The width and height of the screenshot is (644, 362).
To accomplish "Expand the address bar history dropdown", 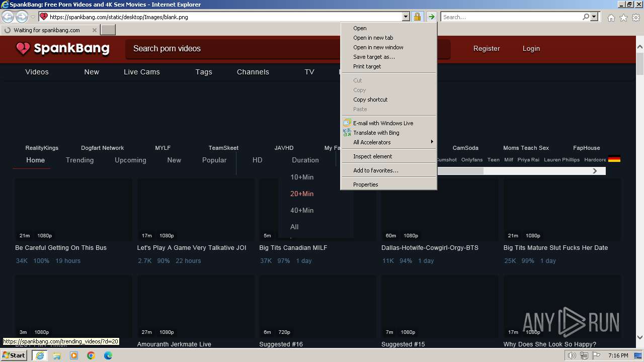I will (406, 17).
